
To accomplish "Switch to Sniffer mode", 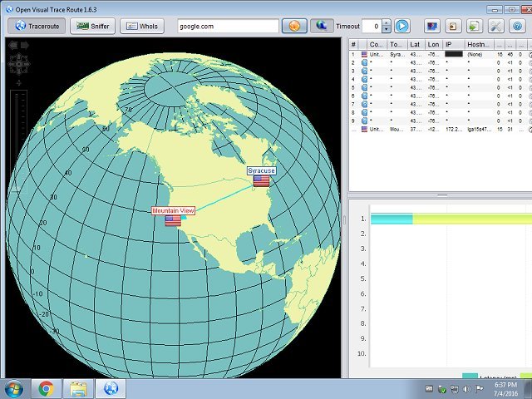I will click(92, 26).
